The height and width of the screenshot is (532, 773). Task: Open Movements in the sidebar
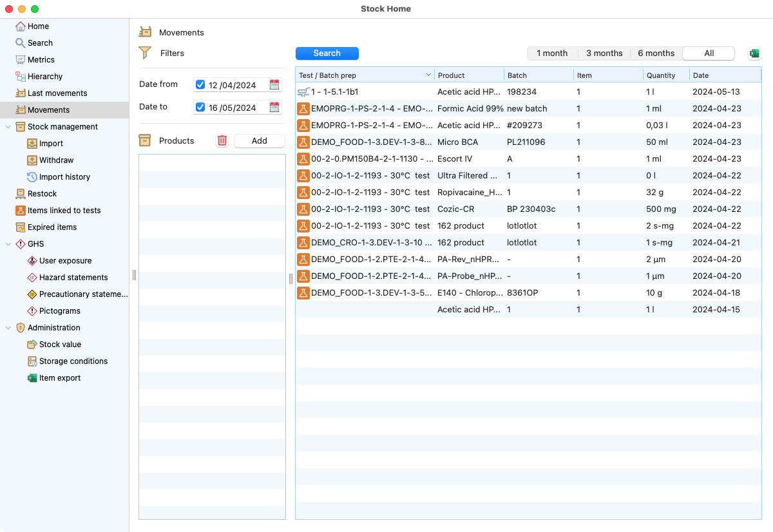pyautogui.click(x=64, y=110)
